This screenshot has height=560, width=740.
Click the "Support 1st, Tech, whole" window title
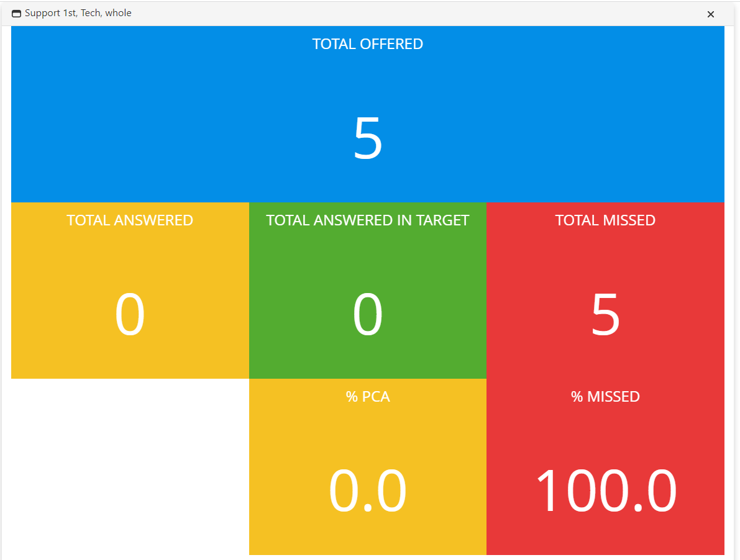78,13
